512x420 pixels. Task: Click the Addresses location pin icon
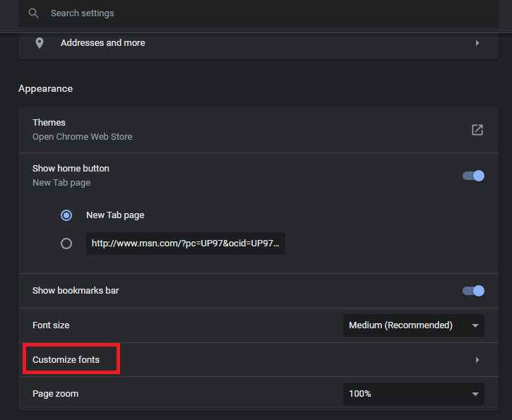point(40,43)
